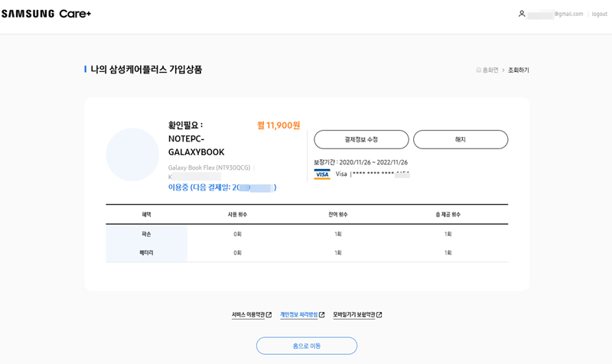
Task: Click external-link icon beside 모바일기기 보험약관
Action: point(379,314)
